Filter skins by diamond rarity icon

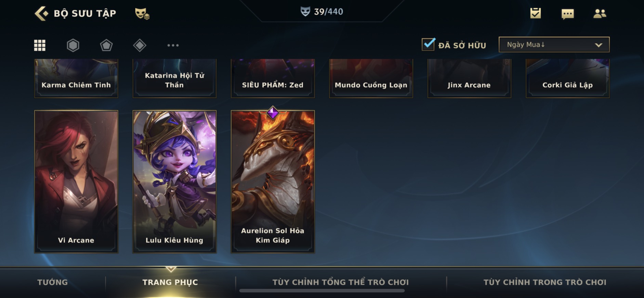[x=140, y=45]
